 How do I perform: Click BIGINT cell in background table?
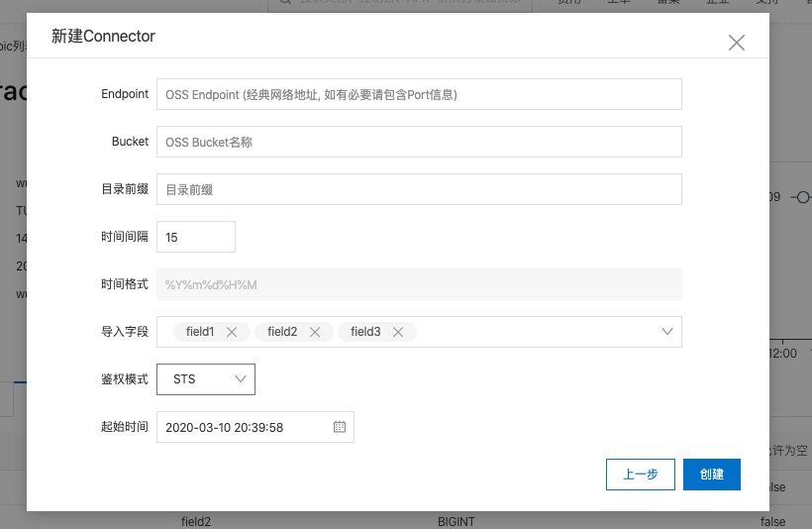click(457, 522)
